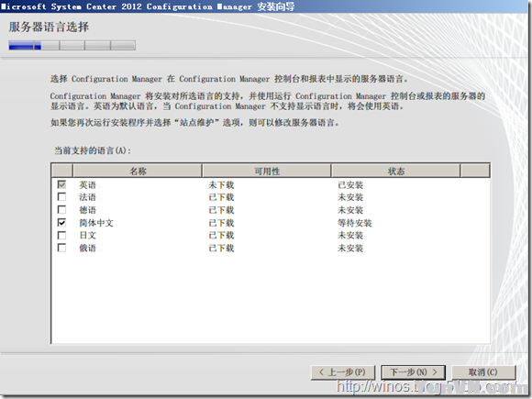
Task: Click 未安装 status in 德语 row
Action: 350,210
